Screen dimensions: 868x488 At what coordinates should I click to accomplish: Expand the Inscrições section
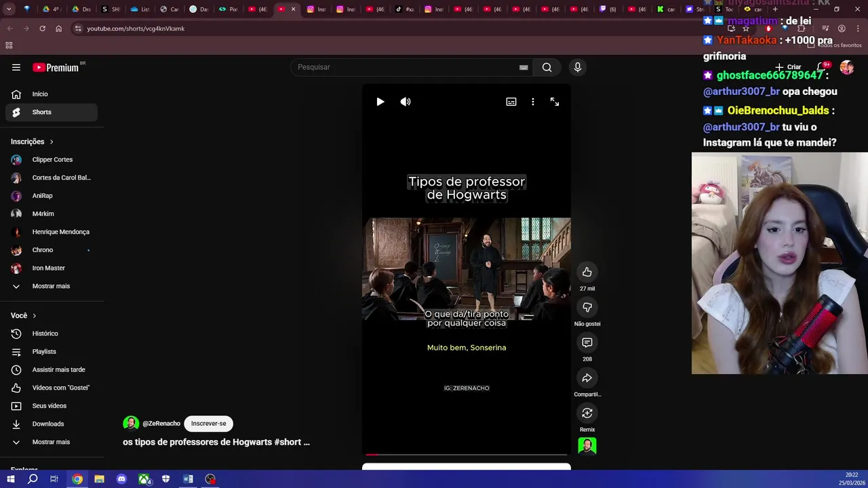[x=33, y=142]
